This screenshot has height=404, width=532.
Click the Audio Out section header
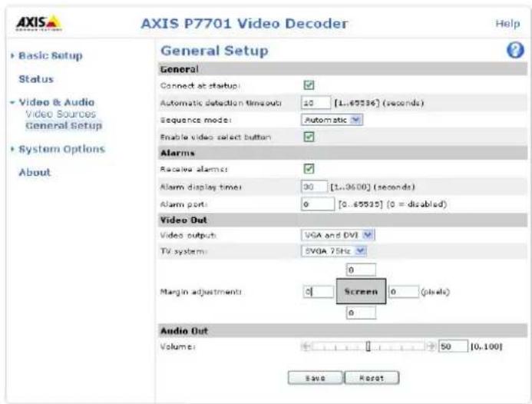tap(342, 331)
